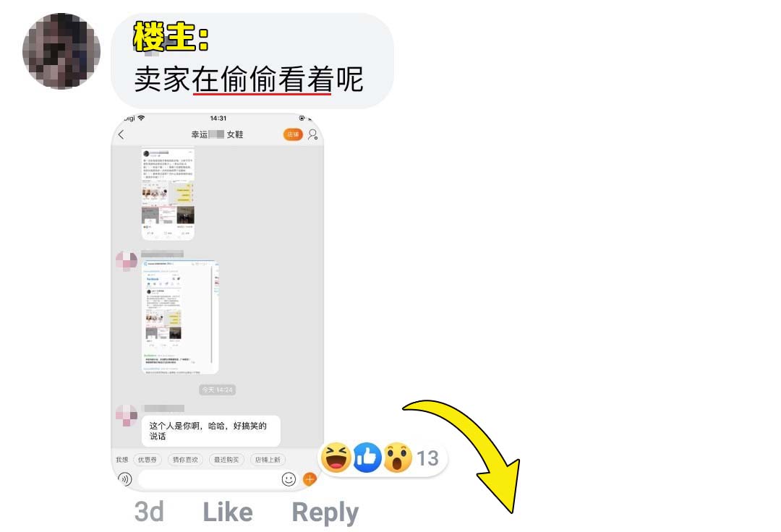Open the emoji smiley picker
The width and height of the screenshot is (781, 532).
289,479
